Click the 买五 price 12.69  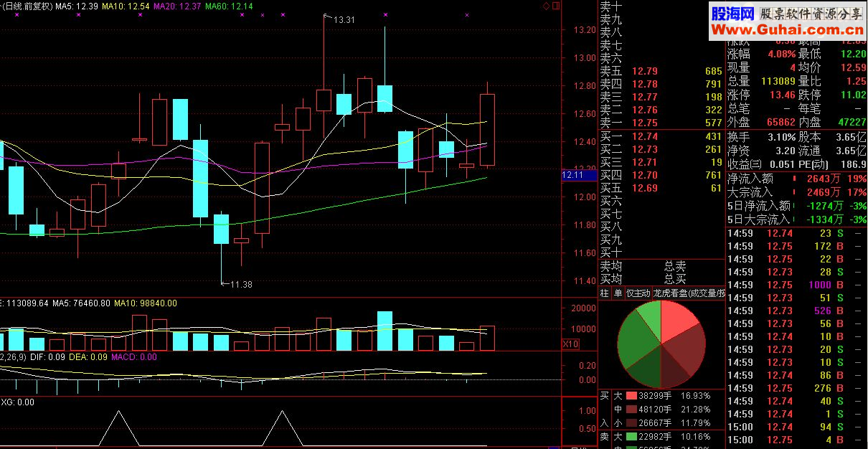click(645, 188)
